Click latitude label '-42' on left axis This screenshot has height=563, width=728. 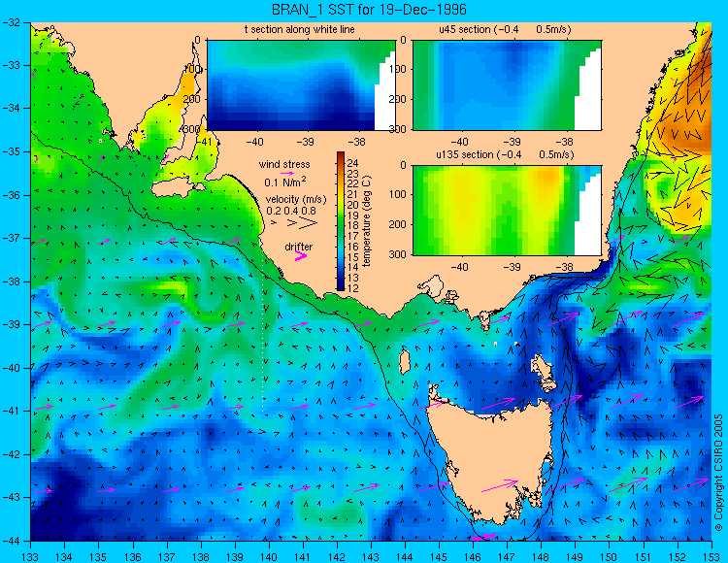[x=12, y=454]
